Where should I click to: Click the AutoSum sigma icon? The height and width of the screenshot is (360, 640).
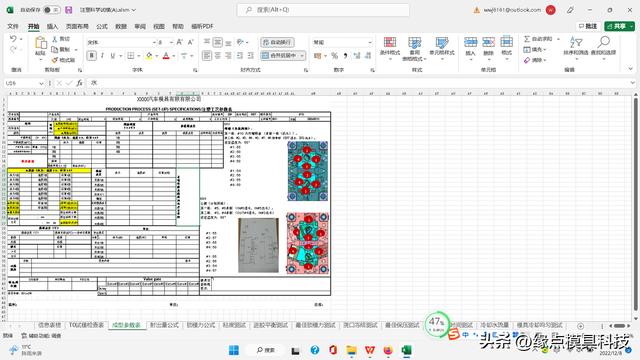click(527, 39)
